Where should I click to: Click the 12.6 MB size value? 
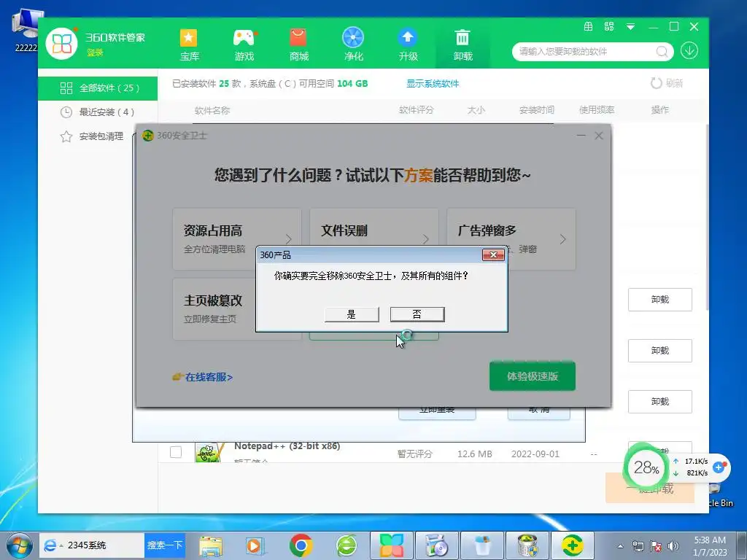(474, 454)
